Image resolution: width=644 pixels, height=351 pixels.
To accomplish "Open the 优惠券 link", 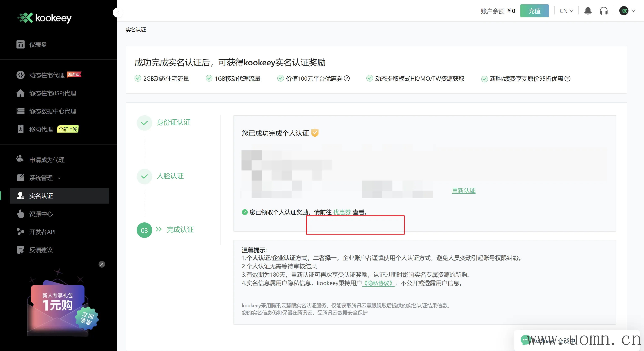I will [x=342, y=212].
